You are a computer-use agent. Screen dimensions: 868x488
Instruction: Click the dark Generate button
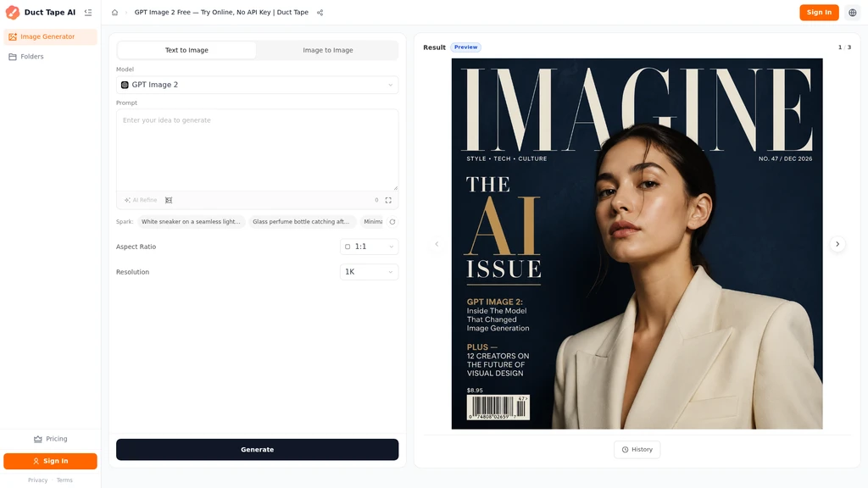pyautogui.click(x=258, y=449)
